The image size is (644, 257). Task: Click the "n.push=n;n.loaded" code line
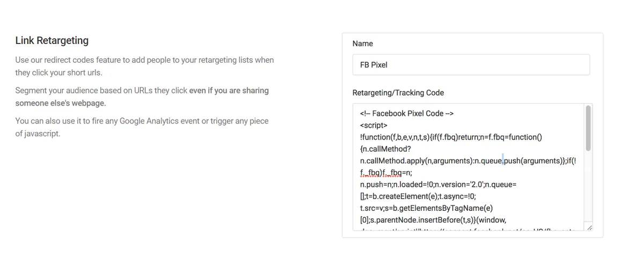pyautogui.click(x=438, y=184)
